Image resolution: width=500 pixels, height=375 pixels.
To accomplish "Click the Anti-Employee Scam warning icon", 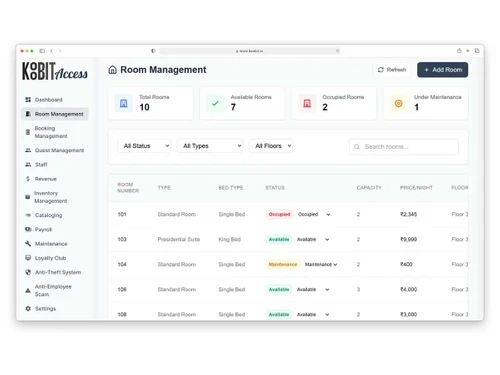I will [x=28, y=290].
